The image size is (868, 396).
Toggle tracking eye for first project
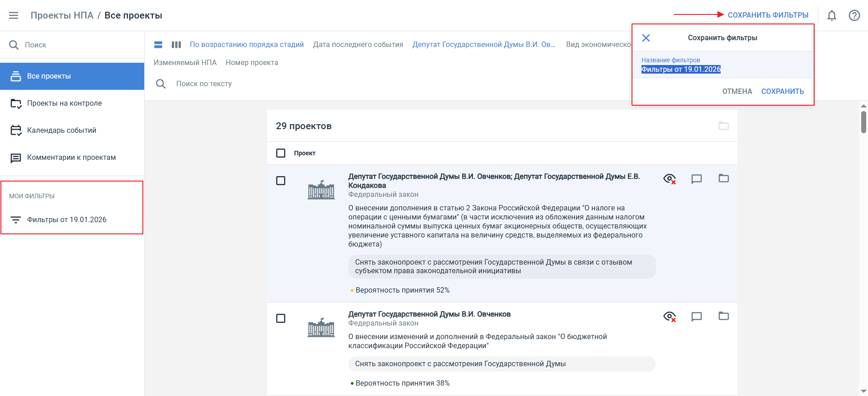click(x=669, y=179)
